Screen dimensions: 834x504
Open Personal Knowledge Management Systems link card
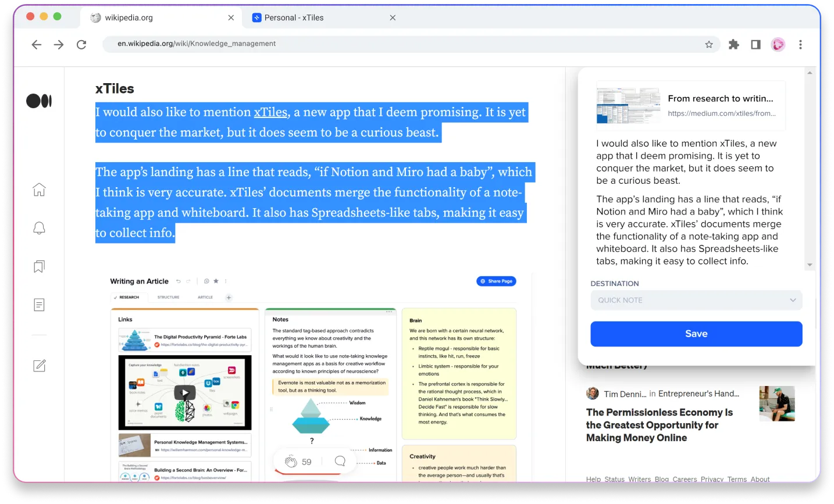tap(185, 445)
